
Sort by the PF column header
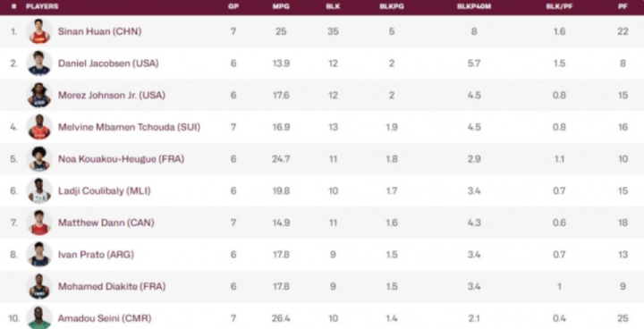tap(623, 6)
